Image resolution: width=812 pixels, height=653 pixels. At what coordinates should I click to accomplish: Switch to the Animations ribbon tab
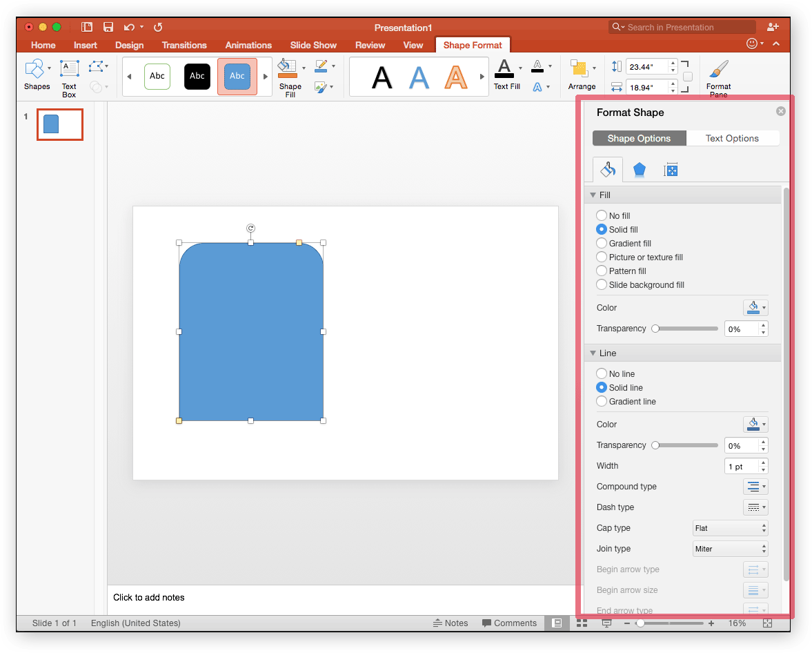coord(248,45)
